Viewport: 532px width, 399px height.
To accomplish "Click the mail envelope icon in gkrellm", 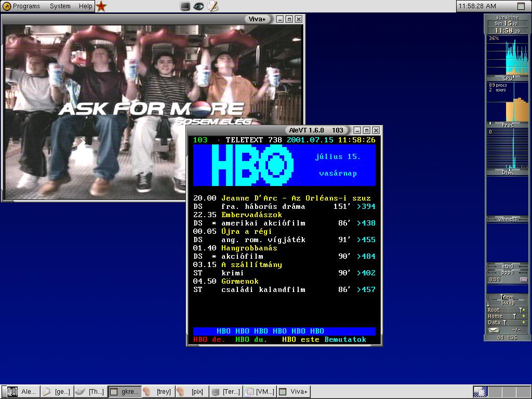I will tap(494, 330).
